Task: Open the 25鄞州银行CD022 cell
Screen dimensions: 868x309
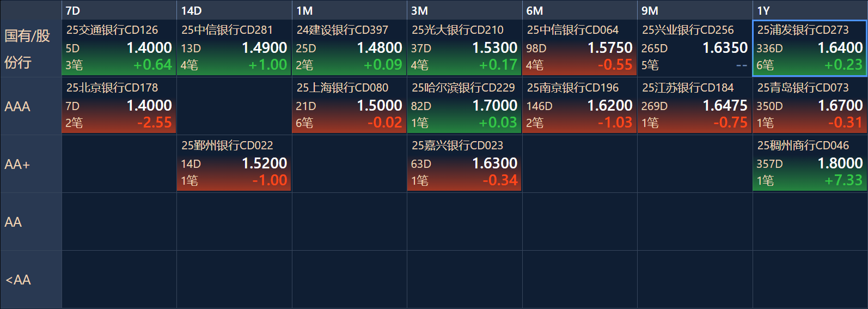Action: (234, 163)
